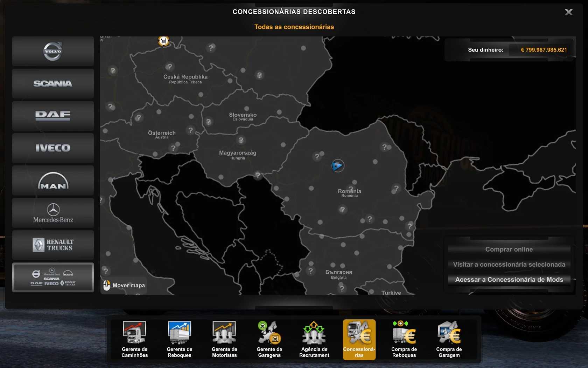588x368 pixels.
Task: Open Compra de Garagem
Action: 449,339
